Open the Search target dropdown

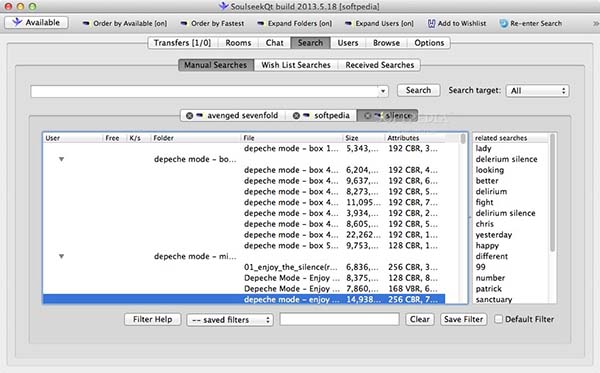[x=537, y=91]
